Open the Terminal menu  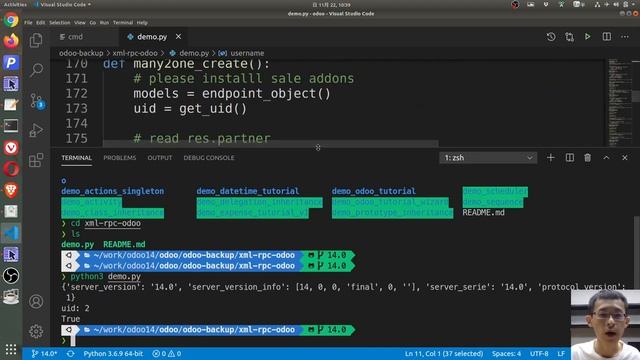click(123, 23)
